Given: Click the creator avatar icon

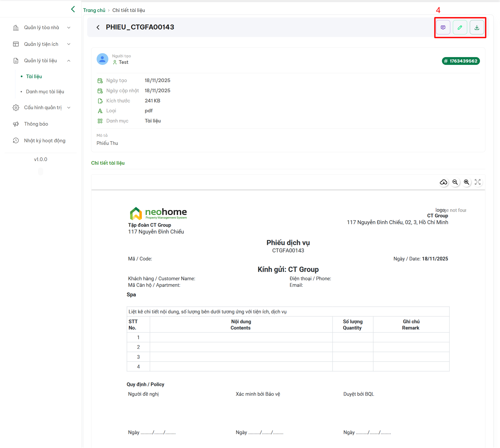Looking at the screenshot, I should pos(102,59).
